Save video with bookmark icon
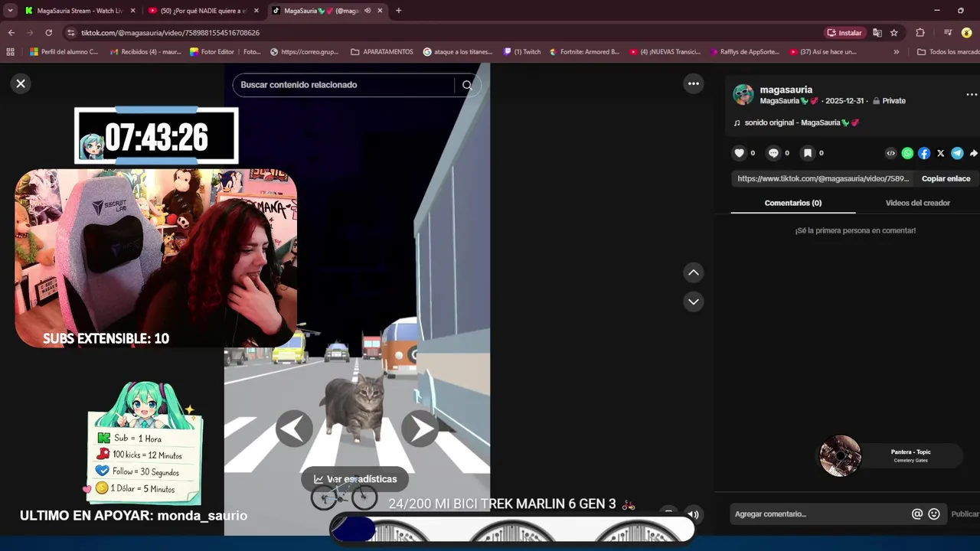 click(807, 153)
